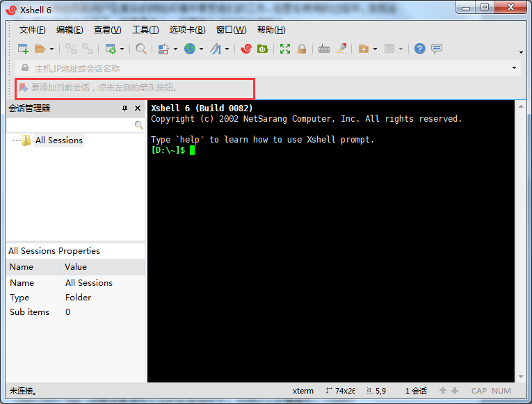Expand the globe encoding dropdown arrow
This screenshot has height=404, width=532.
[201, 49]
